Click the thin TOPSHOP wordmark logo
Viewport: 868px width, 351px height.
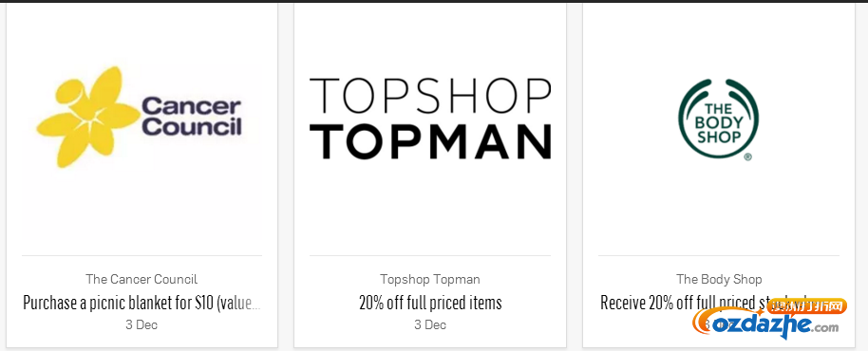tap(430, 96)
